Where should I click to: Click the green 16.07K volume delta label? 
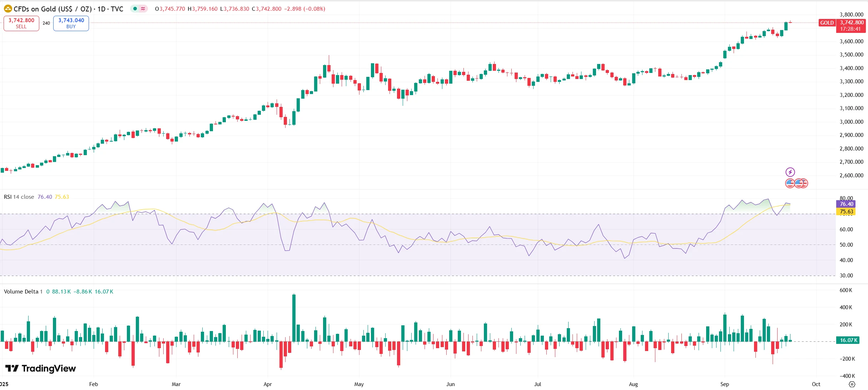pos(847,340)
